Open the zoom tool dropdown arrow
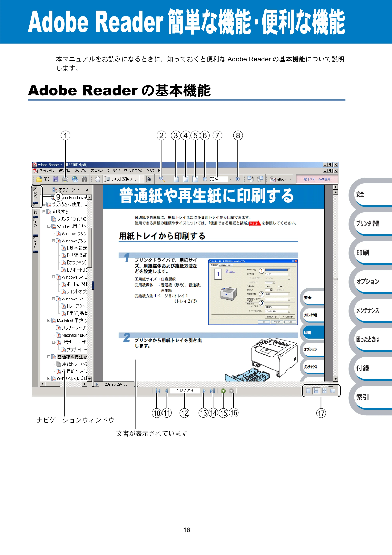 pos(169,179)
